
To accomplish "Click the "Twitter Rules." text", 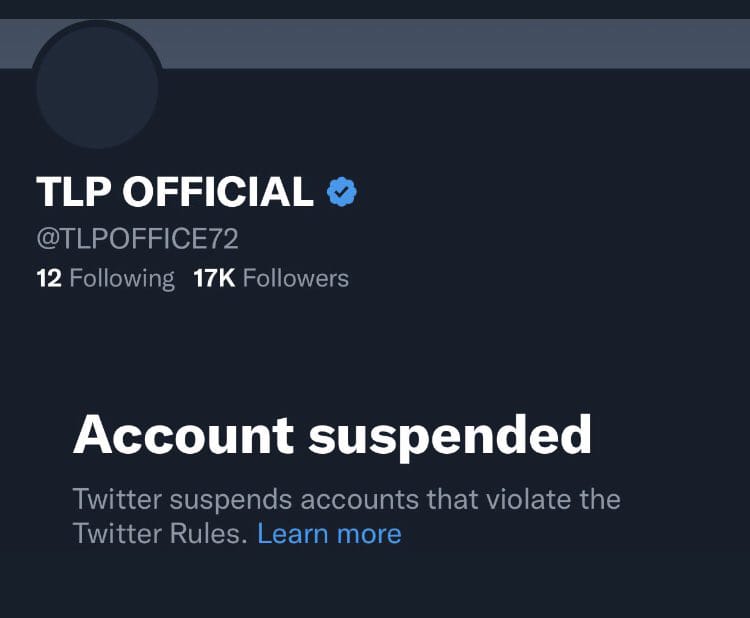I will (x=160, y=534).
